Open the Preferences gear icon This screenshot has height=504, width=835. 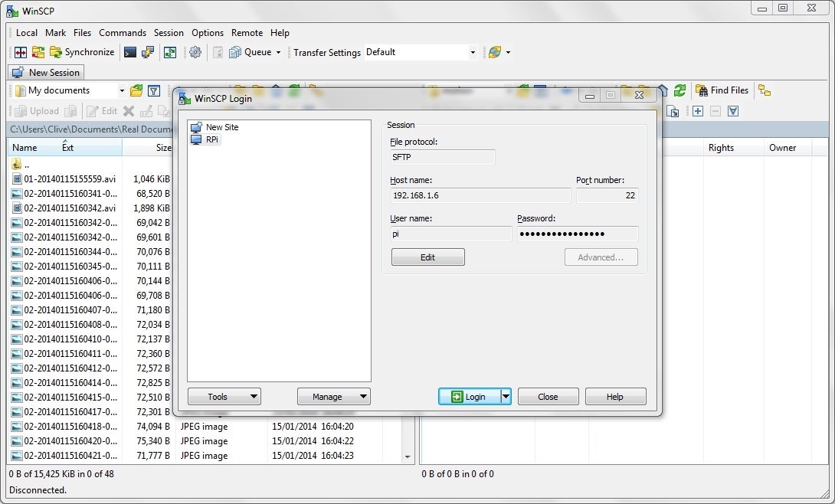click(x=195, y=52)
